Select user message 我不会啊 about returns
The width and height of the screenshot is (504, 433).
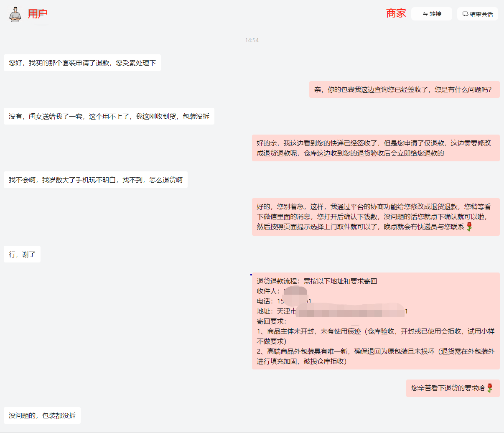[x=96, y=180]
